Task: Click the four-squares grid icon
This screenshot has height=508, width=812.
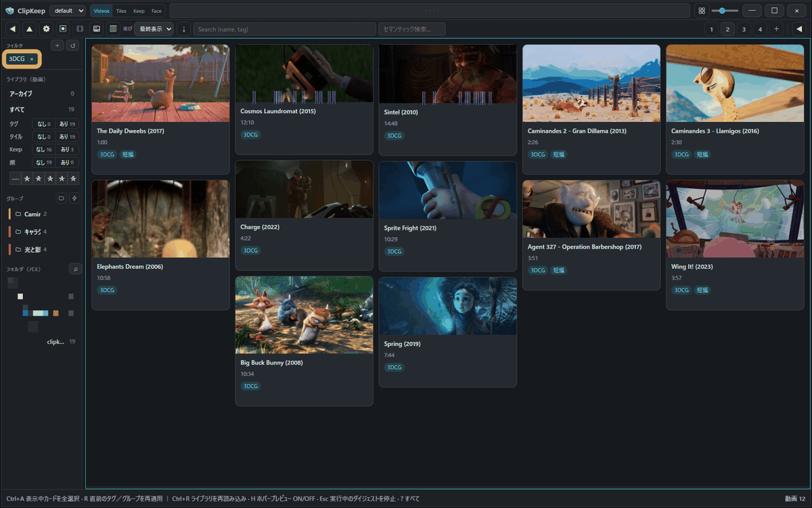Action: pos(702,11)
